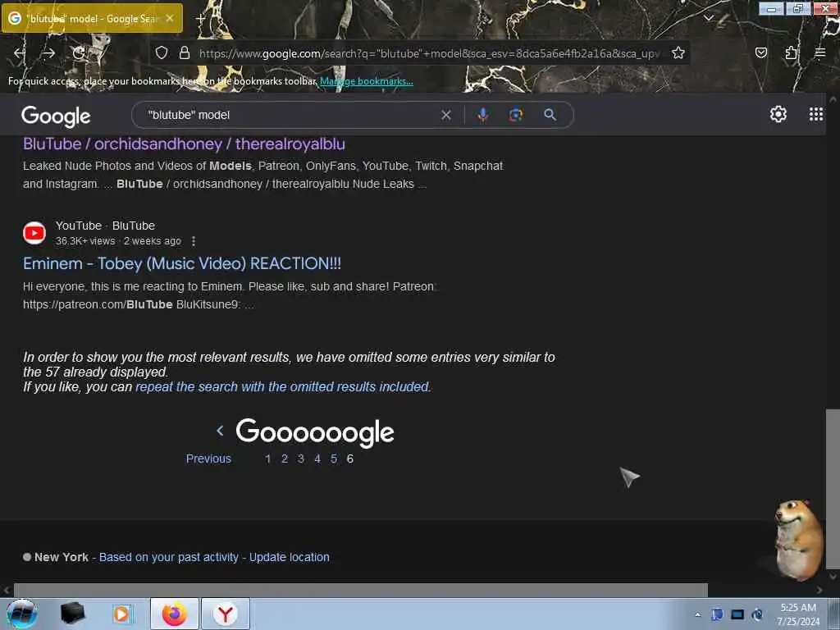Image resolution: width=840 pixels, height=630 pixels.
Task: Open the media player taskbar icon
Action: [122, 614]
